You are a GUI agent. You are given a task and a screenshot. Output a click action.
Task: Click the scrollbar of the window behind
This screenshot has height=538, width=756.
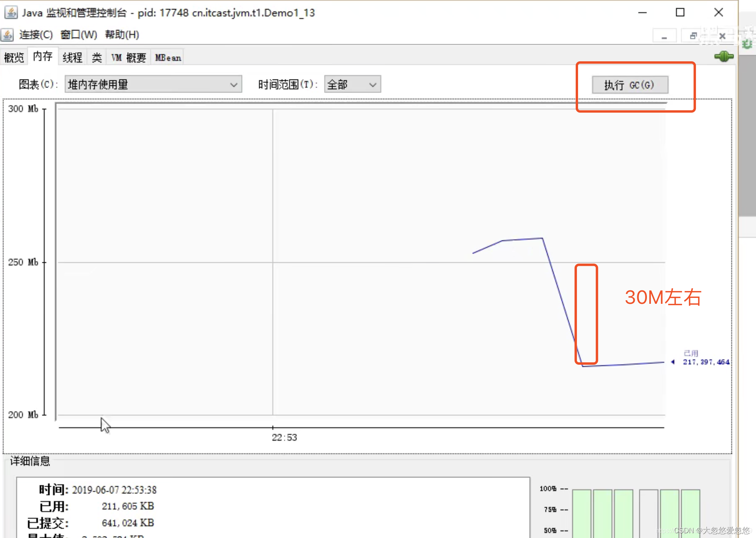[747, 136]
